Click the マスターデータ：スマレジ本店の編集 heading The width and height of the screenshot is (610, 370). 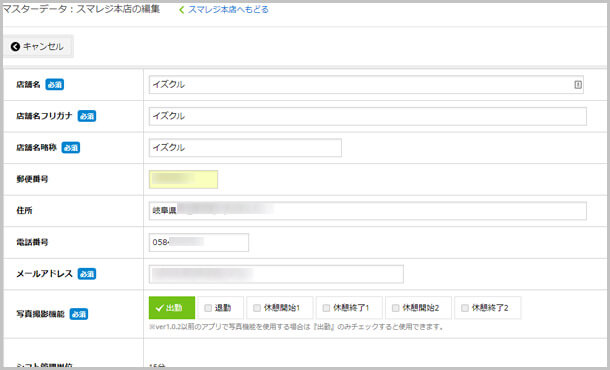click(x=81, y=9)
